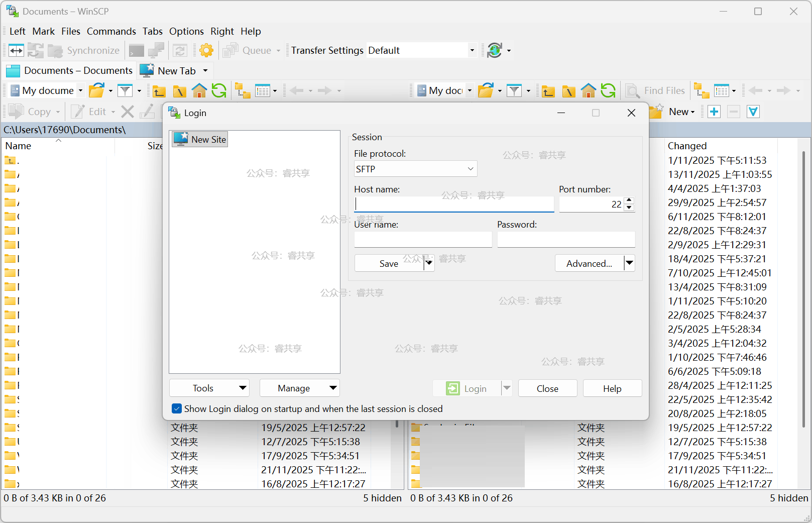
Task: Click the Close button in Login dialog
Action: click(x=547, y=388)
